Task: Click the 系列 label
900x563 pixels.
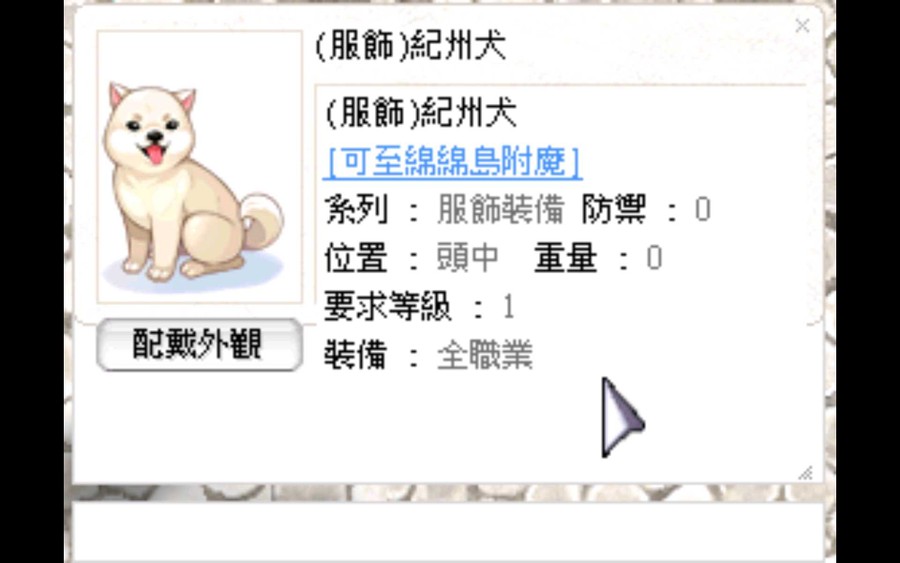Action: (356, 209)
